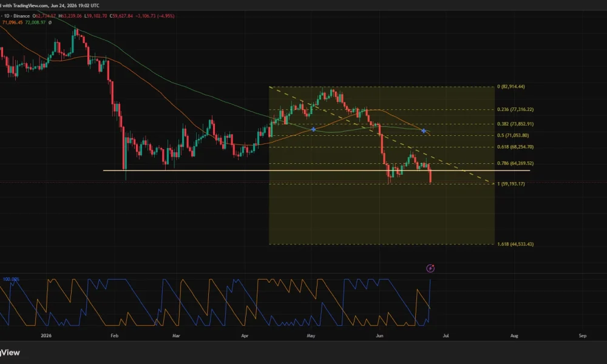
Task: Click the May label on the time axis
Action: coord(311,335)
